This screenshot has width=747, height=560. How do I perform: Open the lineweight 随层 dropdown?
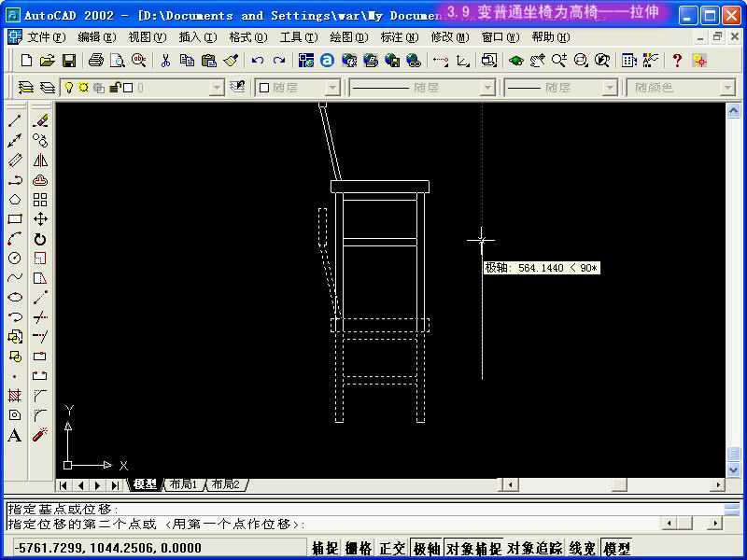[610, 88]
